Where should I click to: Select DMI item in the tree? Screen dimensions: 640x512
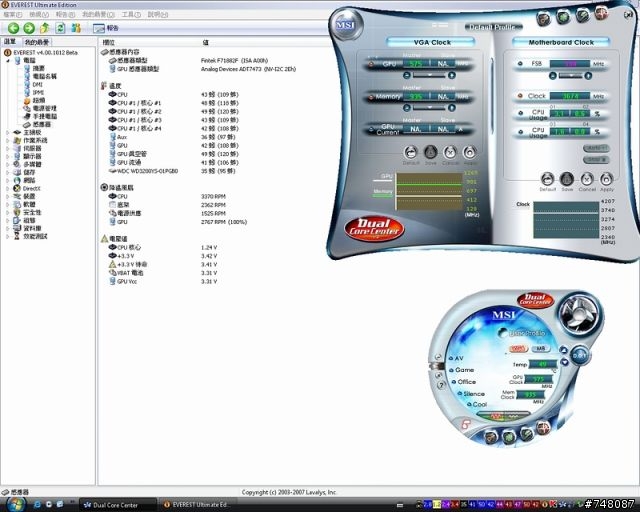[x=37, y=85]
